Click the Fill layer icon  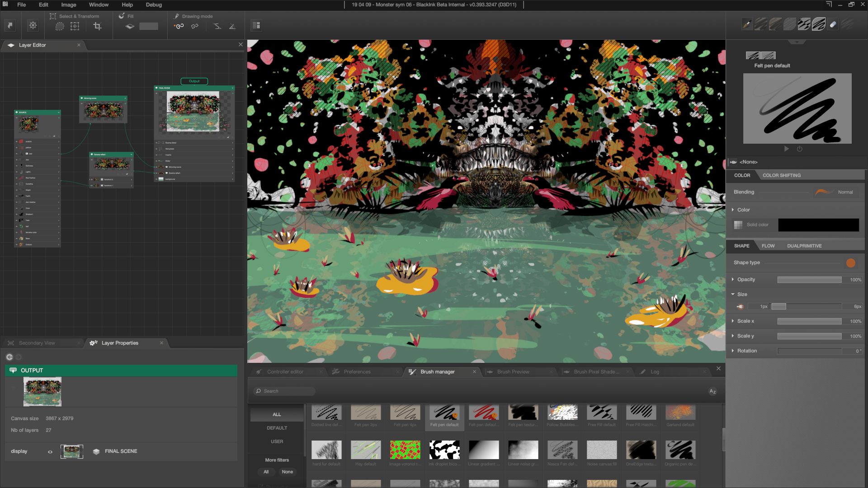130,26
